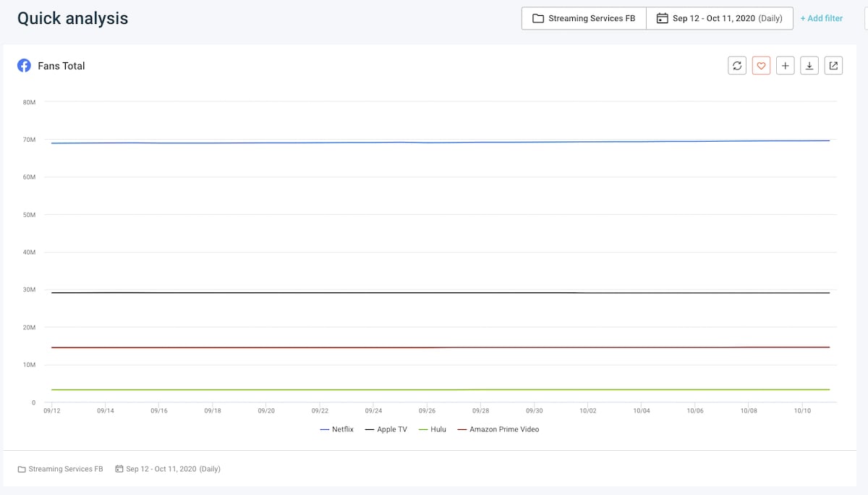
Task: Click the footer Streaming Services FB label
Action: (x=66, y=469)
